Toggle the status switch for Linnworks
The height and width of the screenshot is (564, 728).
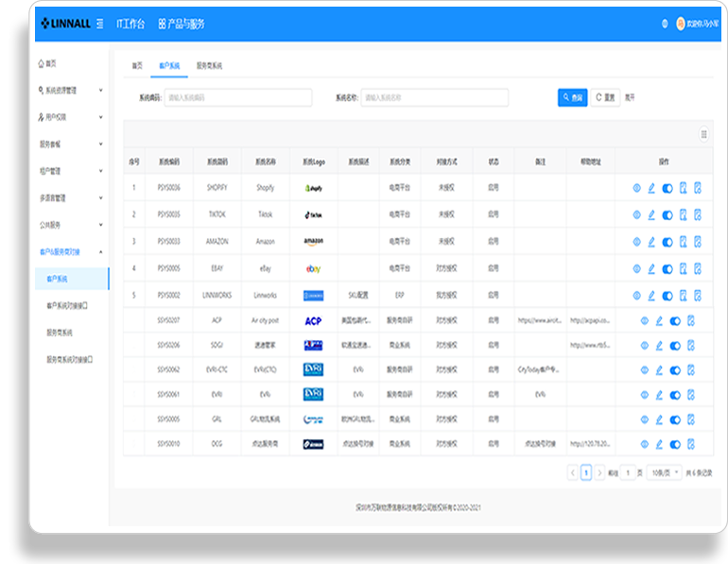pyautogui.click(x=667, y=296)
